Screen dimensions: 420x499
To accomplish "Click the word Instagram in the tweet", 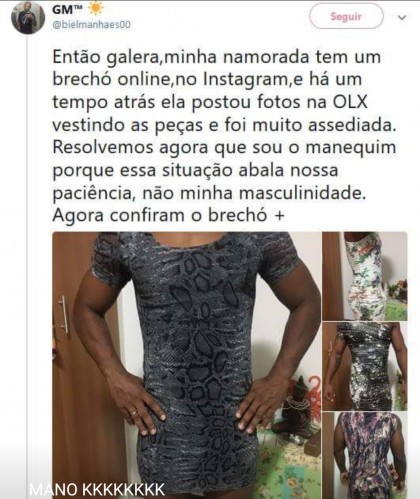I will click(x=246, y=80).
